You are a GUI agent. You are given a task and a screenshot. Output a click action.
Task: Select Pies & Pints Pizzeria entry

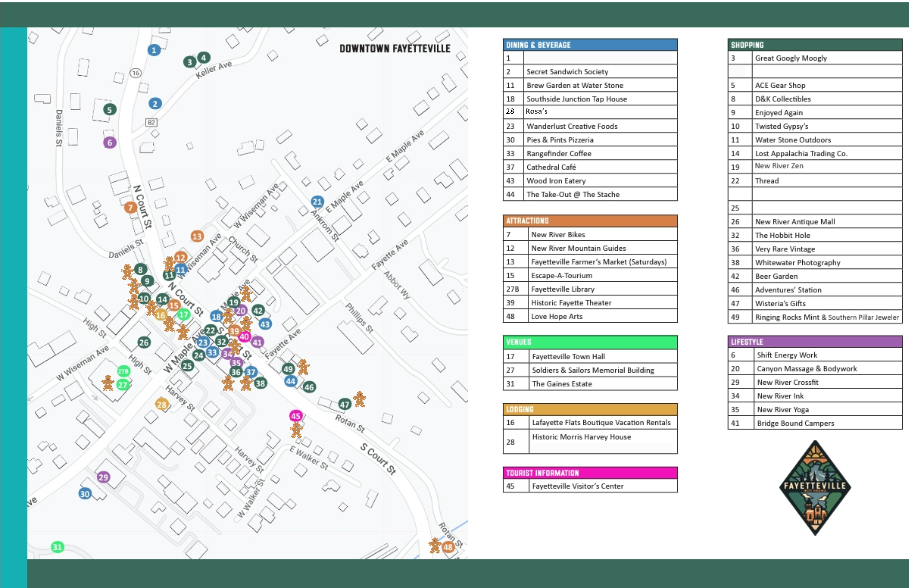[590, 140]
